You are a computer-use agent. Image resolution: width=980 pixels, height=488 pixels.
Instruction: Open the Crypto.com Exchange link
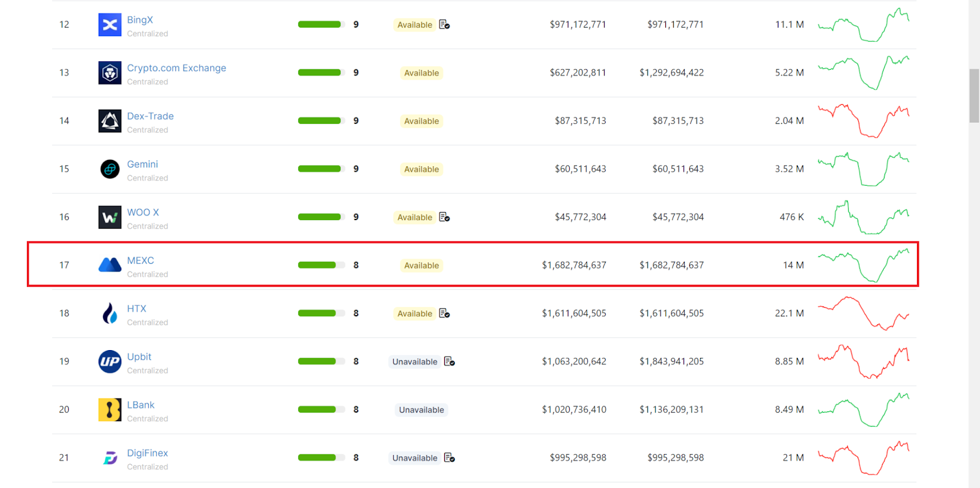pos(176,68)
